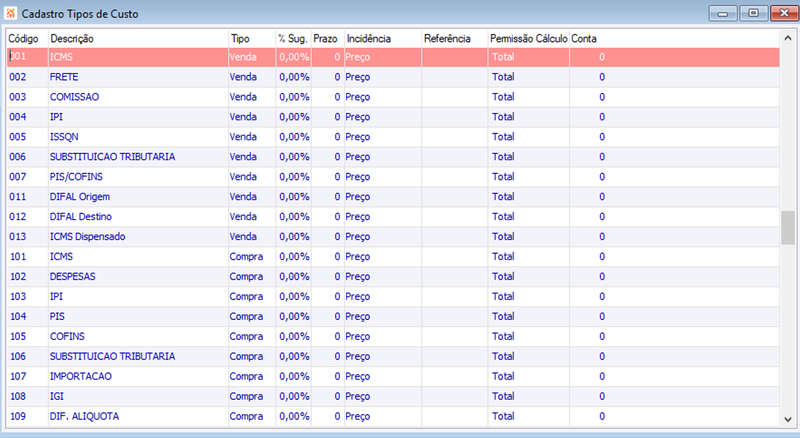
Task: Click Compra type in DESPESAS row
Action: click(x=252, y=276)
